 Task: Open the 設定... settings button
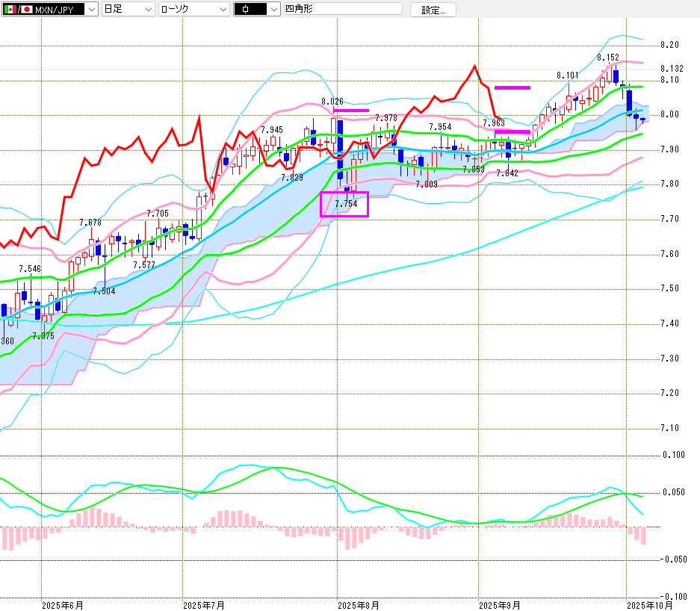coord(433,10)
